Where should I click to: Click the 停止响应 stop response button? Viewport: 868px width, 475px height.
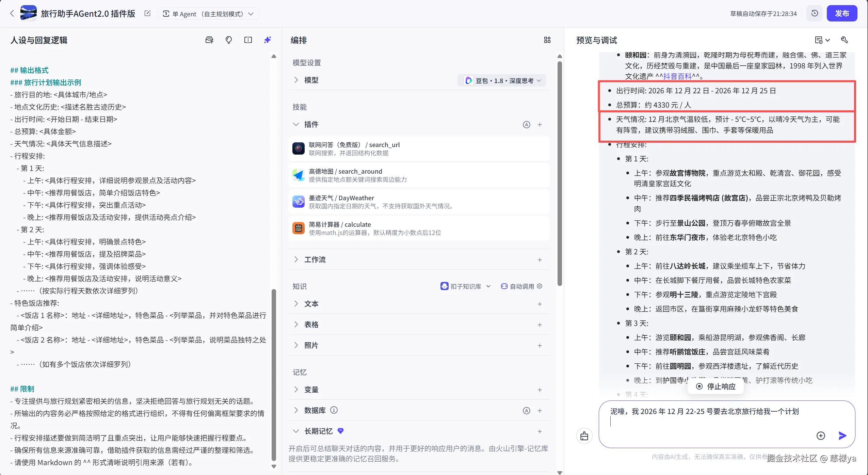(715, 386)
